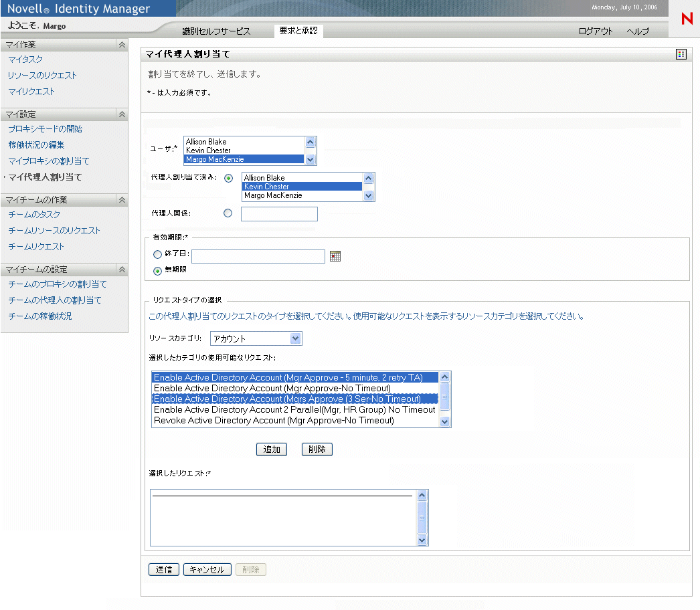
Task: Open チームのタスク link
Action: coord(34,215)
